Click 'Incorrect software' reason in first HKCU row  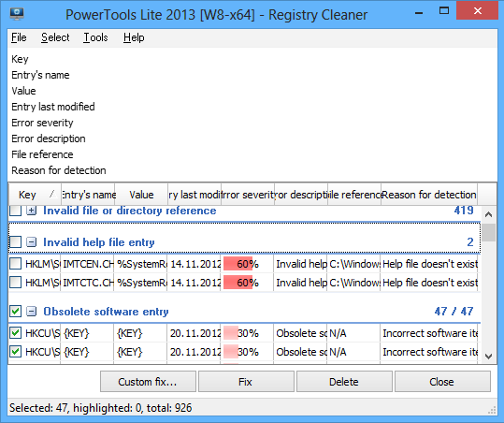pos(430,333)
